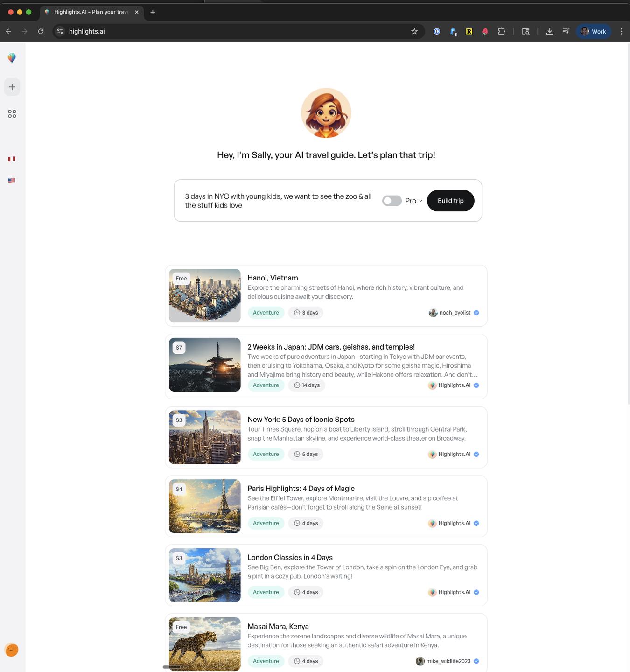The height and width of the screenshot is (672, 630).
Task: Open noah_cyclist author profile link
Action: click(x=454, y=313)
